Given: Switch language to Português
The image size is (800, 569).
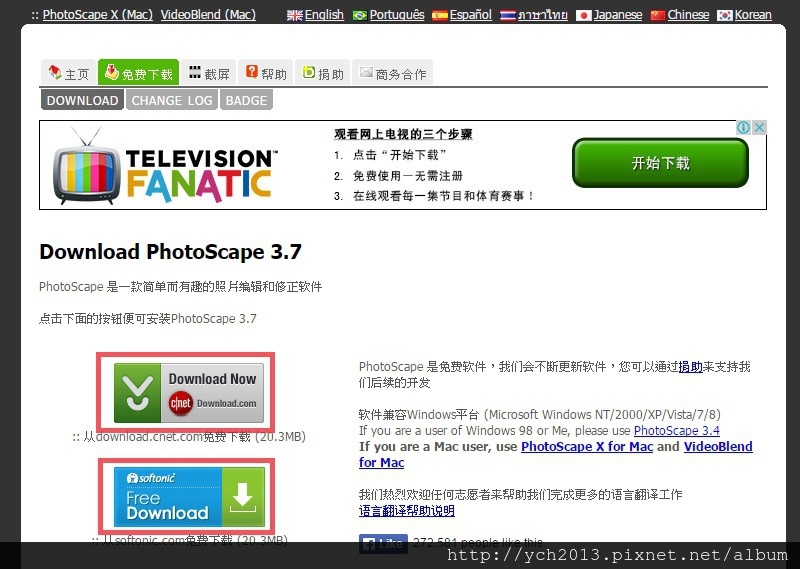Looking at the screenshot, I should point(397,15).
